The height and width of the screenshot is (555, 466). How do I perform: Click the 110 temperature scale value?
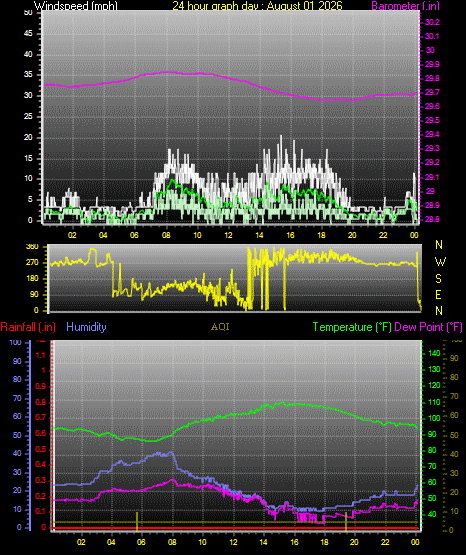click(434, 402)
